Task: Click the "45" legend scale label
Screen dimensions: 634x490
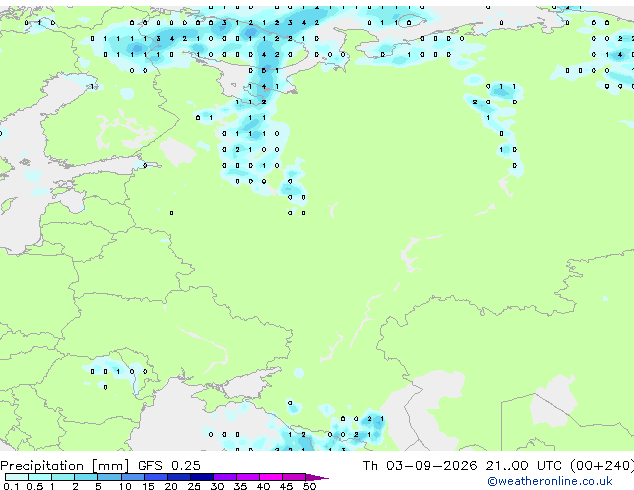Action: coord(286,486)
